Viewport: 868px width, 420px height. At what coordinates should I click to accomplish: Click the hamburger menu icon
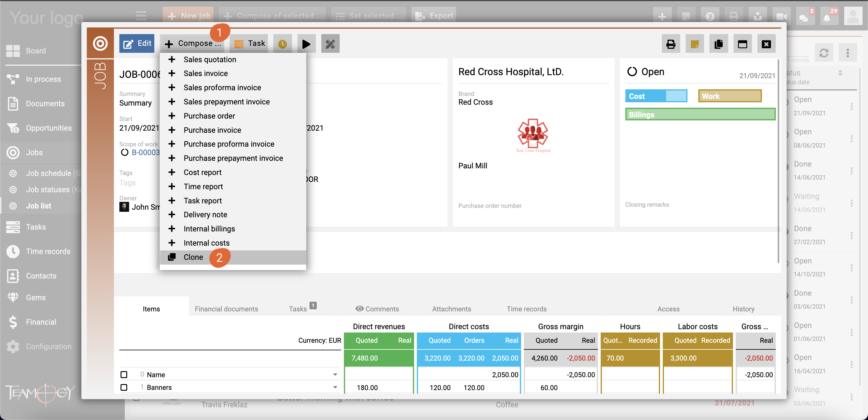click(x=141, y=15)
